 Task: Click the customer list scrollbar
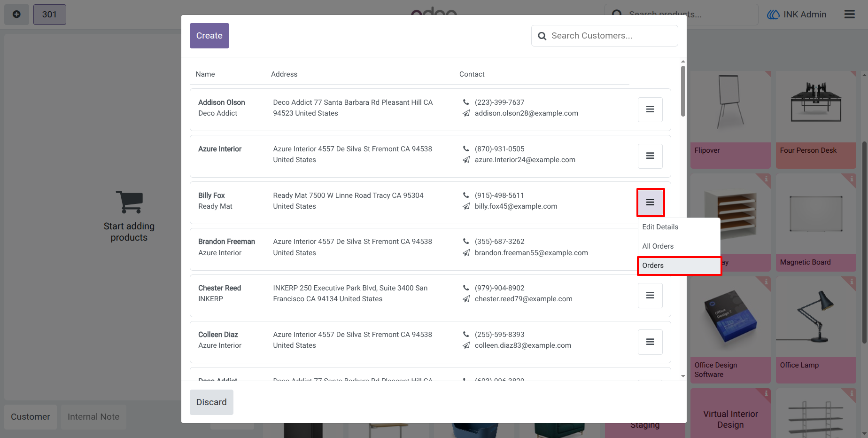coord(683,91)
